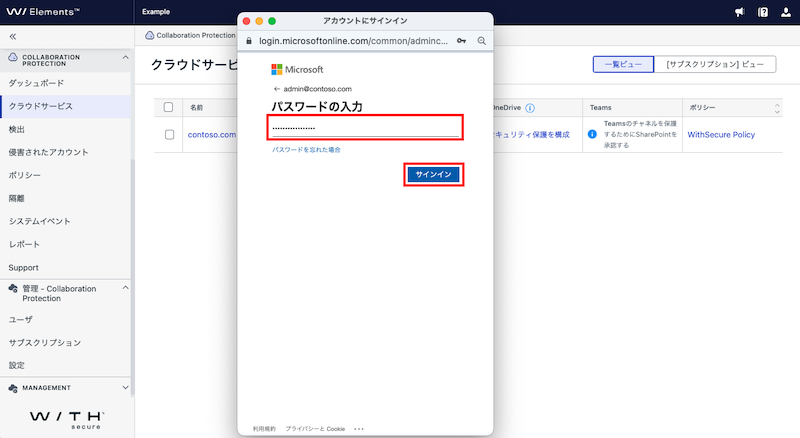Toggle the select-all checkbox in table header

[x=168, y=107]
